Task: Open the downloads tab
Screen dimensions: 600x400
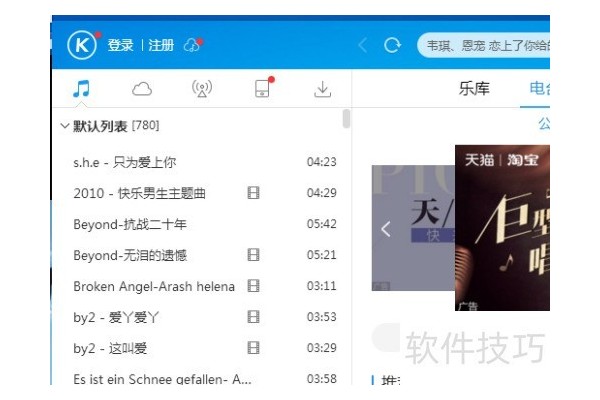Action: coord(323,89)
